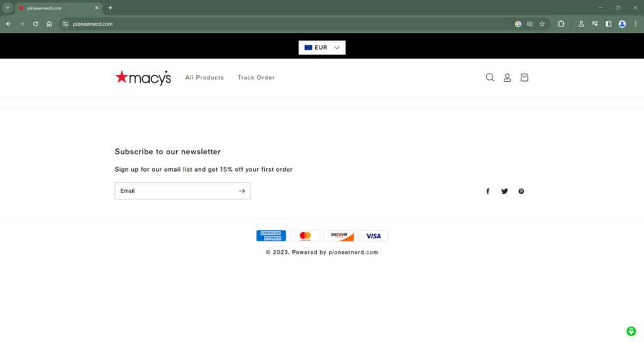The image size is (644, 344).
Task: Close the pioneernerd.com tab
Action: tap(97, 8)
